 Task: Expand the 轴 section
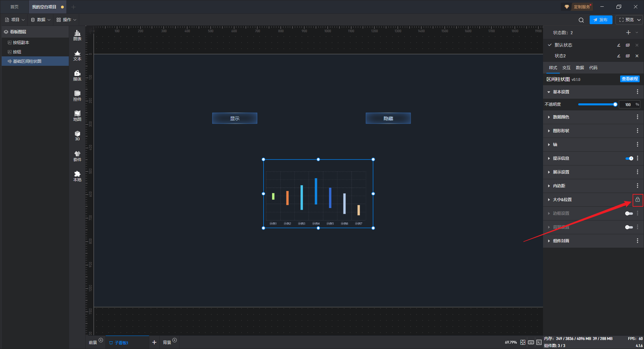549,145
